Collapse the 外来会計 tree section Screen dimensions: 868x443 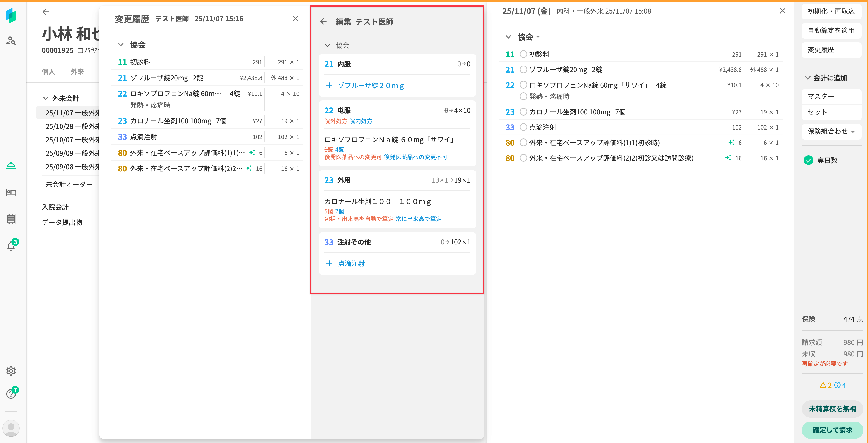pyautogui.click(x=46, y=98)
